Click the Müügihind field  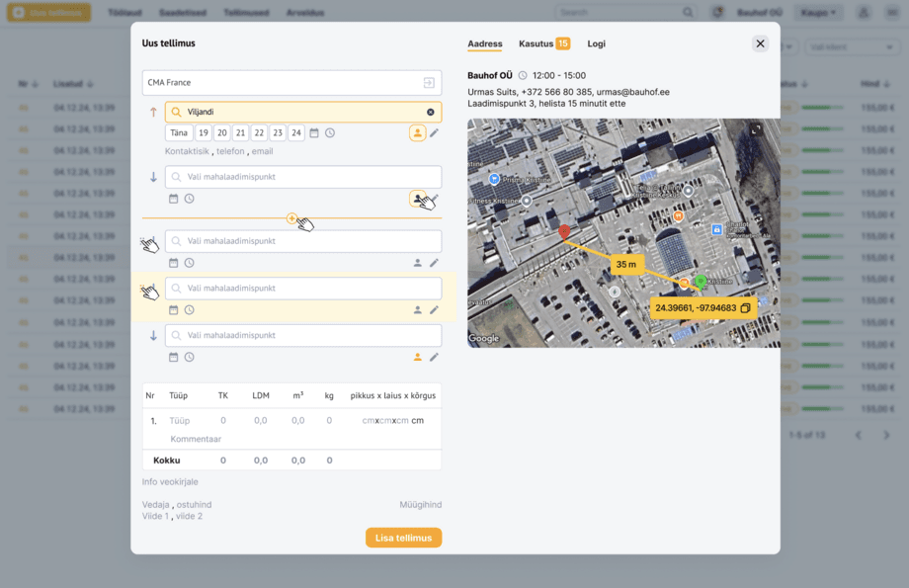click(420, 505)
